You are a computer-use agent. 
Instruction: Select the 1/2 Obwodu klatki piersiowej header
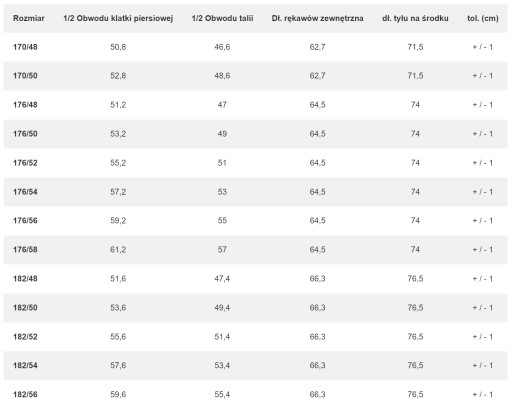click(118, 18)
